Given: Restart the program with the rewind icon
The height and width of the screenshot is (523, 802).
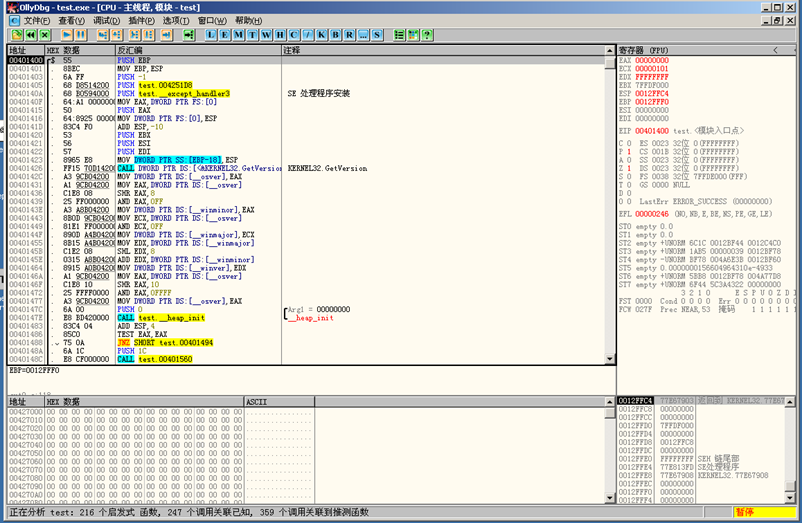Looking at the screenshot, I should coord(30,35).
